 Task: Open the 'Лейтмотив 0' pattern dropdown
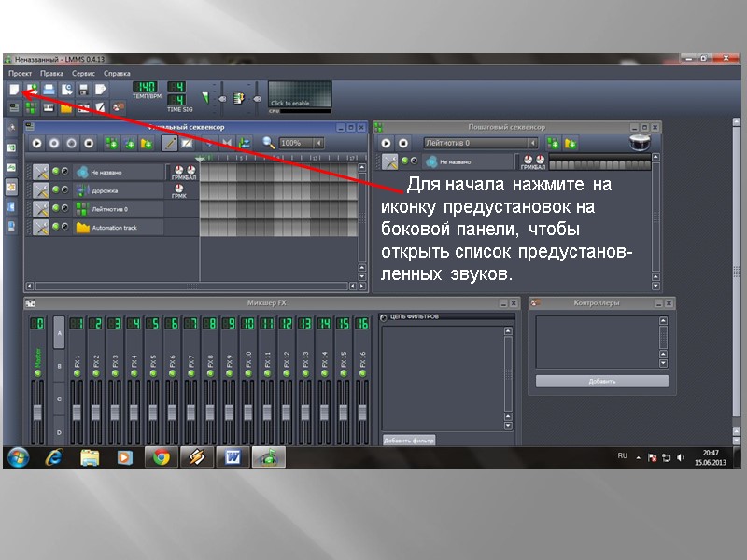481,143
